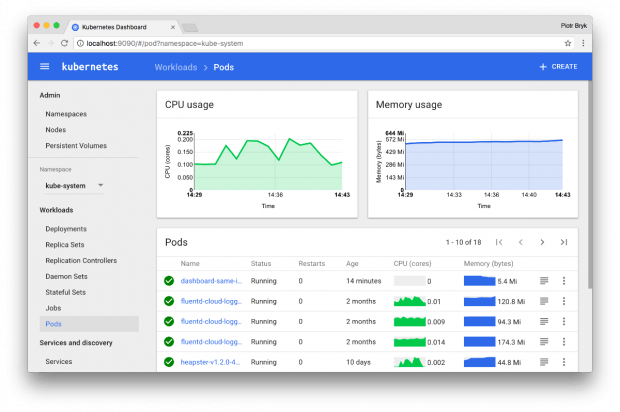Go back in browser history
The width and height of the screenshot is (620, 412).
coord(37,43)
